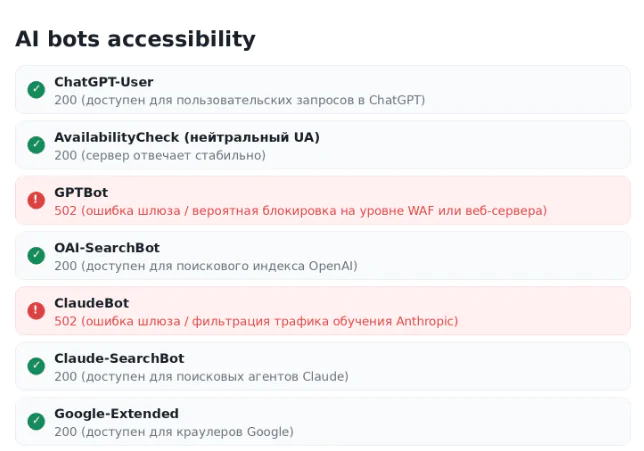Click the red alert icon beside ClaudeBot

click(36, 311)
